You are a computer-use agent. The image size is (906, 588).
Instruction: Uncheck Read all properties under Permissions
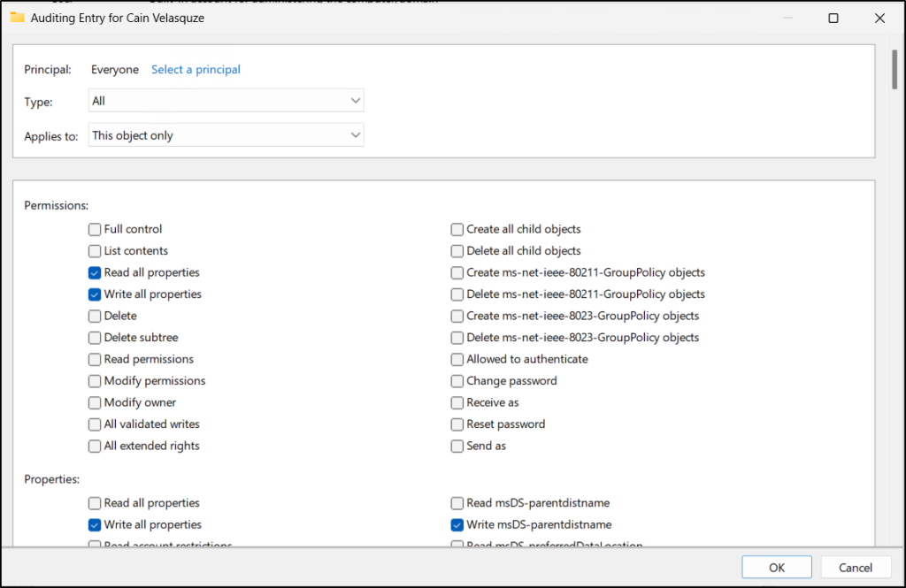[95, 273]
